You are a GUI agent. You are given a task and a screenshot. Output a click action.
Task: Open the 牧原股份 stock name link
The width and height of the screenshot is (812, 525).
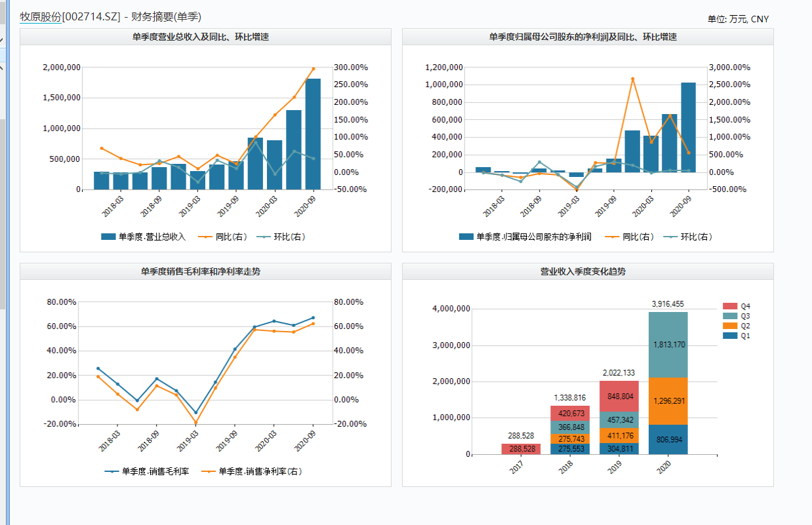pyautogui.click(x=41, y=17)
